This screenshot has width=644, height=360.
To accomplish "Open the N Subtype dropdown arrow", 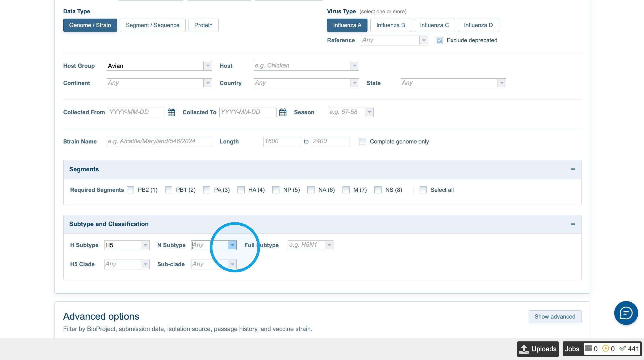I will coord(232,245).
